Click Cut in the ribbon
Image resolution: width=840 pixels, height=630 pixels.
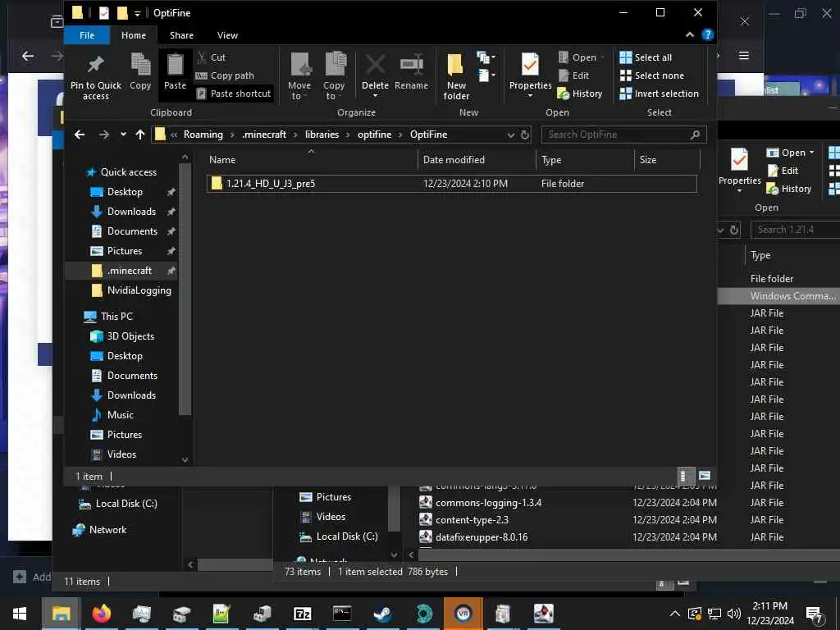click(212, 57)
